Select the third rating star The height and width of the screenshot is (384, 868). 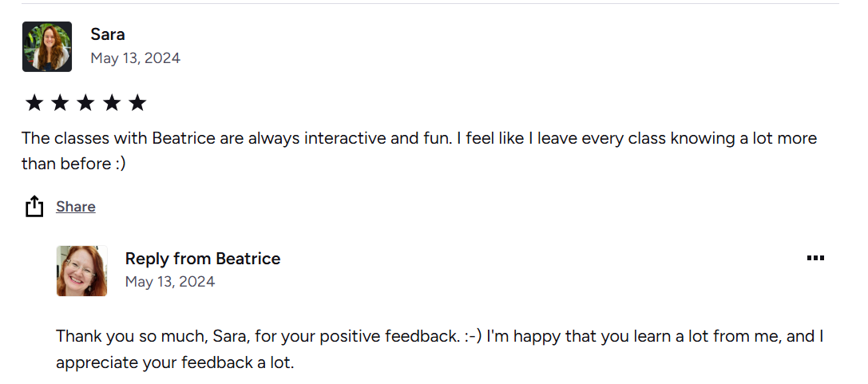(85, 102)
